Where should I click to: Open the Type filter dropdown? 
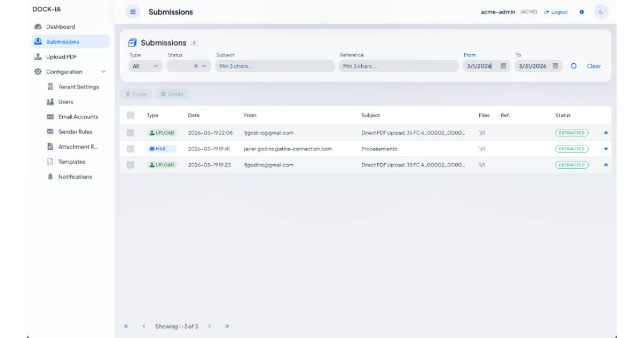click(145, 66)
